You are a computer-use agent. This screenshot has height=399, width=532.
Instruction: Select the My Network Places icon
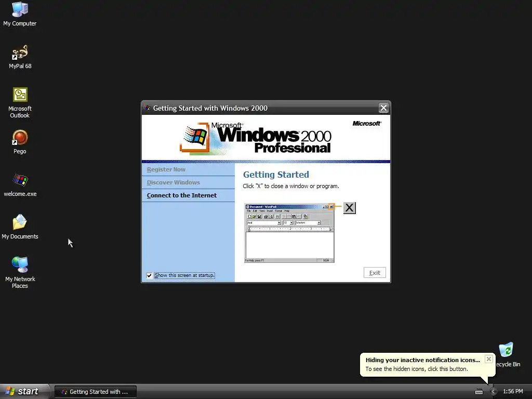(x=20, y=272)
